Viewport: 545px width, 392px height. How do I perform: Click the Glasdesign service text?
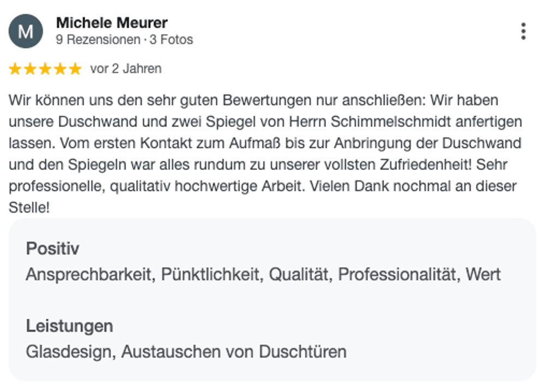coord(69,352)
